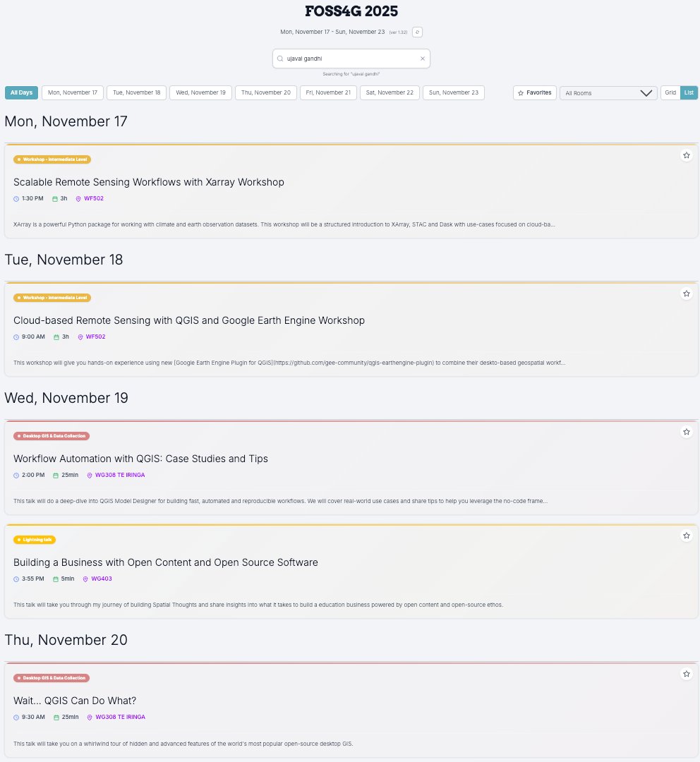Screen dimensions: 700x762
Task: Open Scalable Remote Sensing Workflows with Xarray Workshop
Action: (149, 182)
